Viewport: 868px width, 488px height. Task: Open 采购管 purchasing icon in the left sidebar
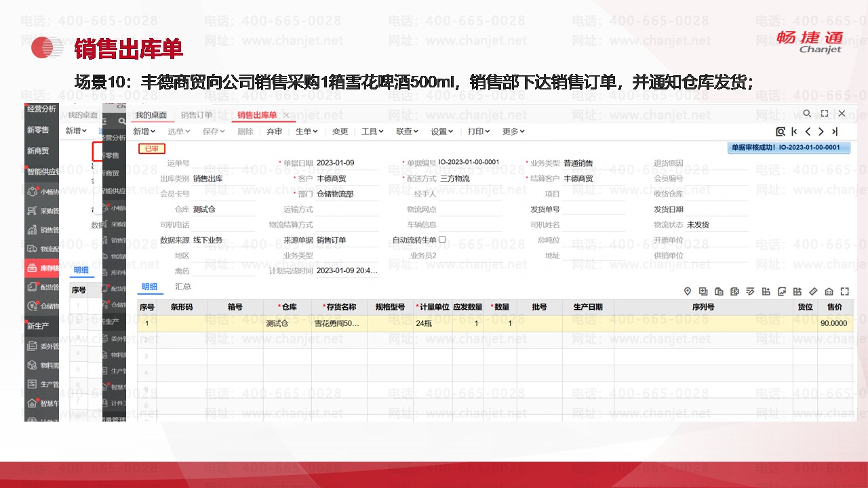click(33, 211)
